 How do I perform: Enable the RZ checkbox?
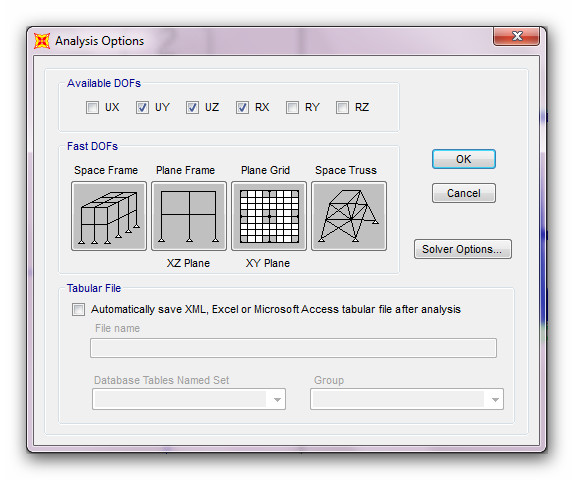342,108
